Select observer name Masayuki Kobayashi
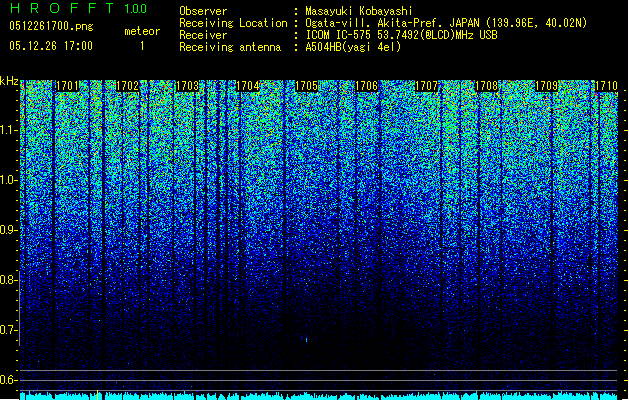The width and height of the screenshot is (629, 400). pos(359,11)
